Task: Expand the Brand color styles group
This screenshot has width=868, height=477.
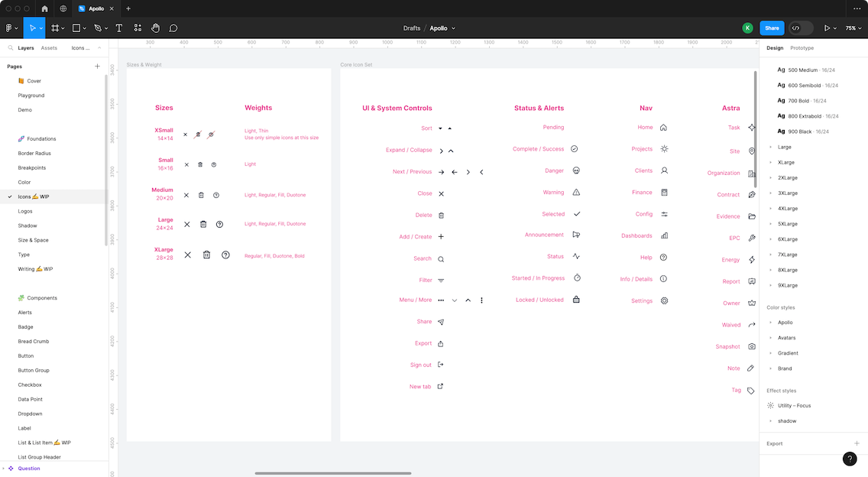Action: pyautogui.click(x=770, y=368)
